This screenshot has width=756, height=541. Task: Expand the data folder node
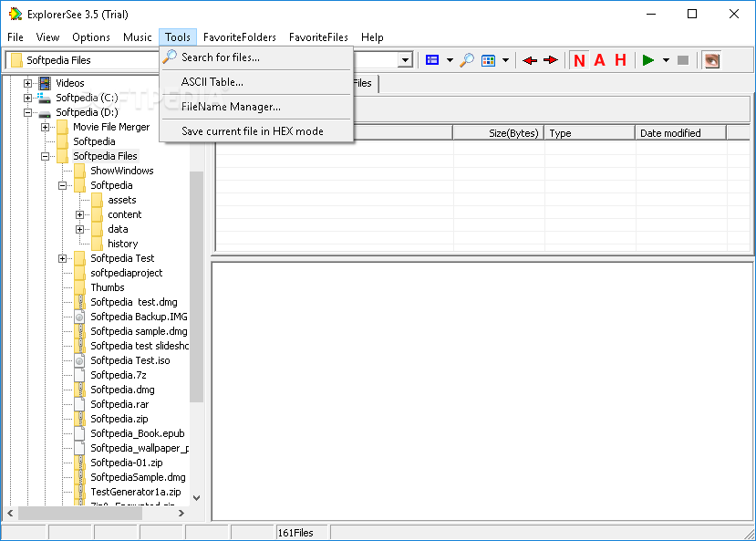(x=80, y=230)
